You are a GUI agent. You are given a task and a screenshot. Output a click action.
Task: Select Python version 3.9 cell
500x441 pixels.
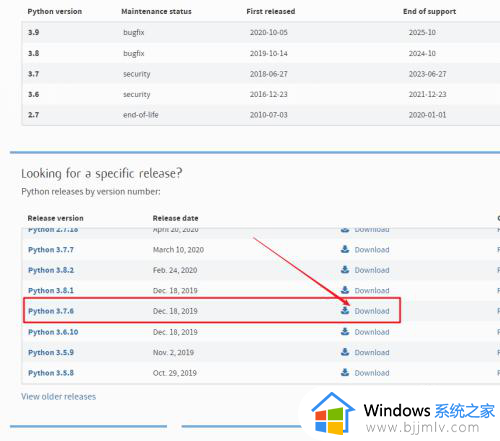(x=34, y=32)
